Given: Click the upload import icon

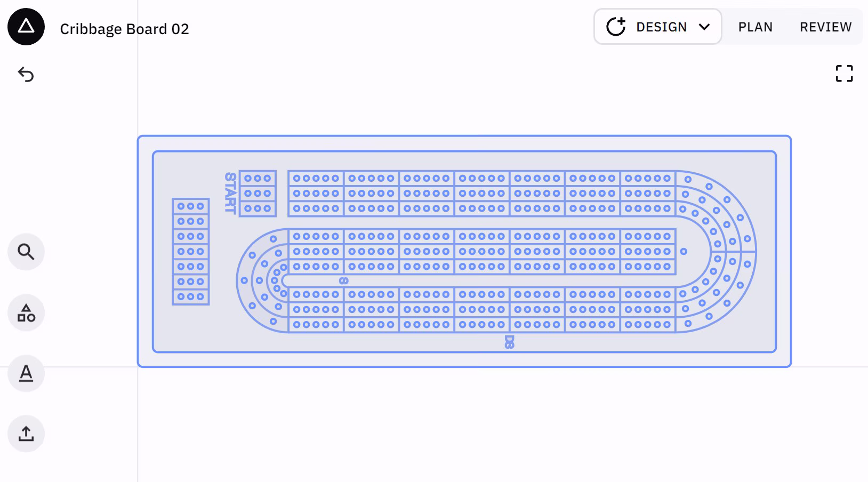Looking at the screenshot, I should click(x=26, y=434).
